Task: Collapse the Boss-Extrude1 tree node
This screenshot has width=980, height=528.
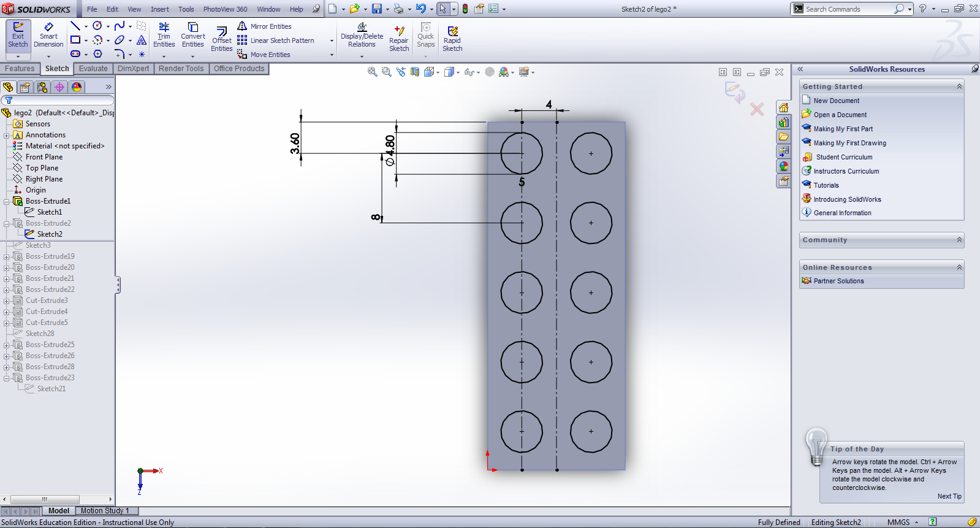Action: click(7, 201)
